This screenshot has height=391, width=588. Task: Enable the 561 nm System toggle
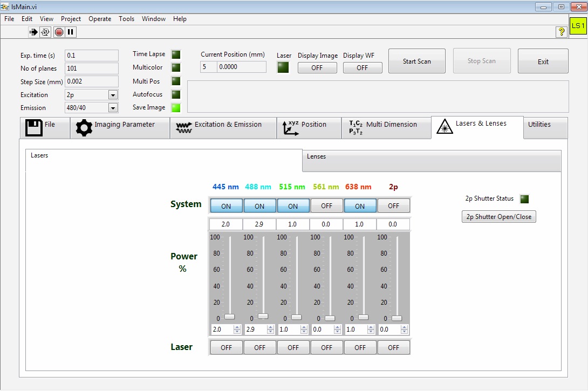pos(326,206)
